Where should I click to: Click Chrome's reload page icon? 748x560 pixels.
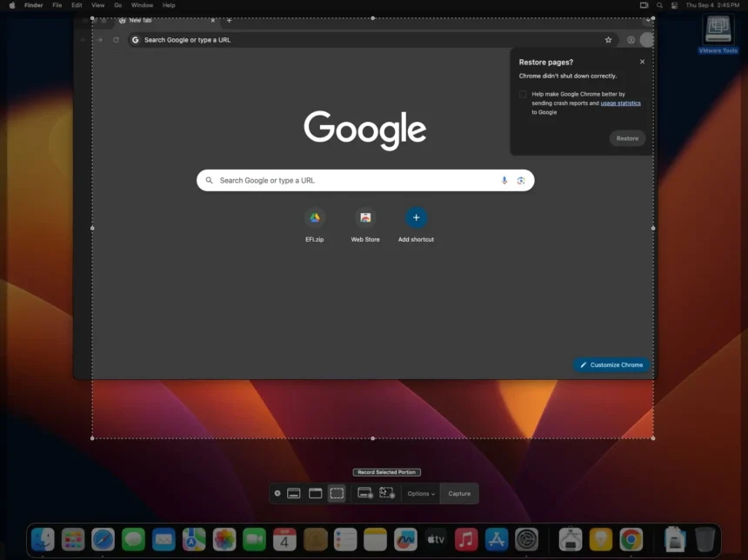[116, 40]
